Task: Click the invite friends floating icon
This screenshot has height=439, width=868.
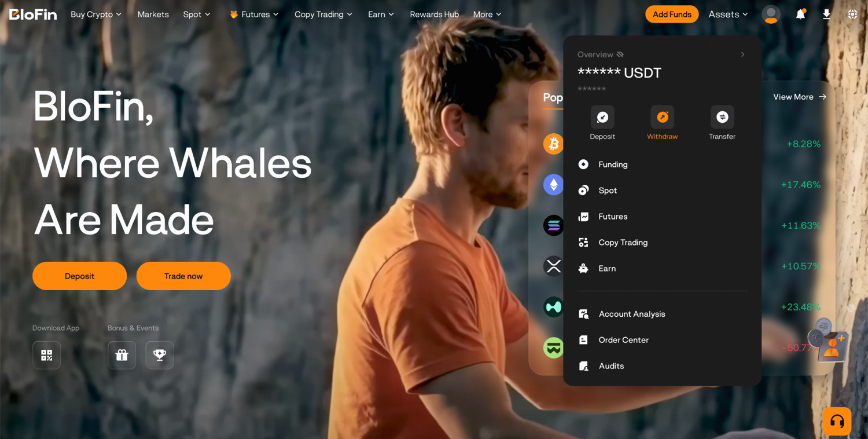Action: (828, 341)
